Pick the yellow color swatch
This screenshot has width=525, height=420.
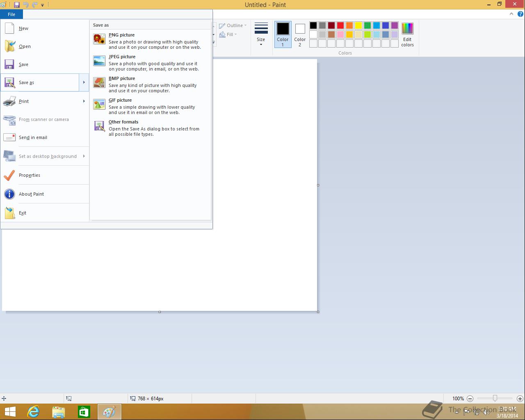point(358,25)
